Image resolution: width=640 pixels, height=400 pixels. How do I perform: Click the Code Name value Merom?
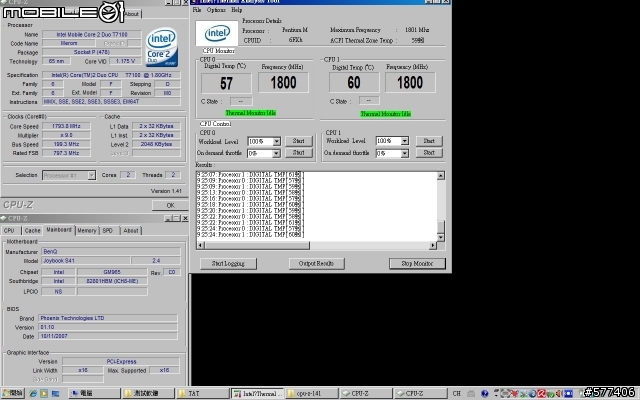pos(69,43)
